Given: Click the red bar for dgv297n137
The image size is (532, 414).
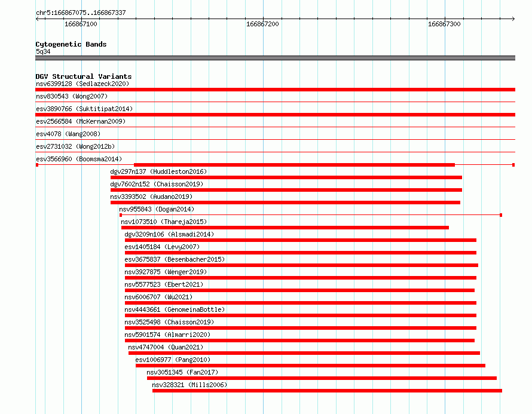Looking at the screenshot, I should click(286, 177).
